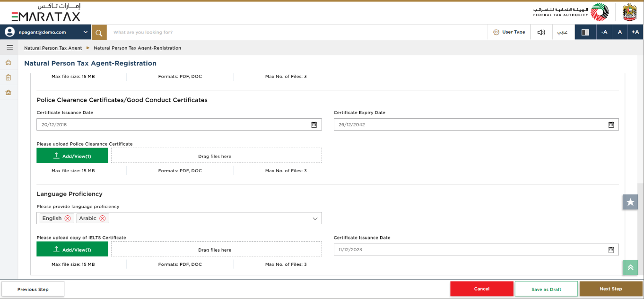This screenshot has height=299, width=644.
Task: Reset font size with A
Action: 620,32
